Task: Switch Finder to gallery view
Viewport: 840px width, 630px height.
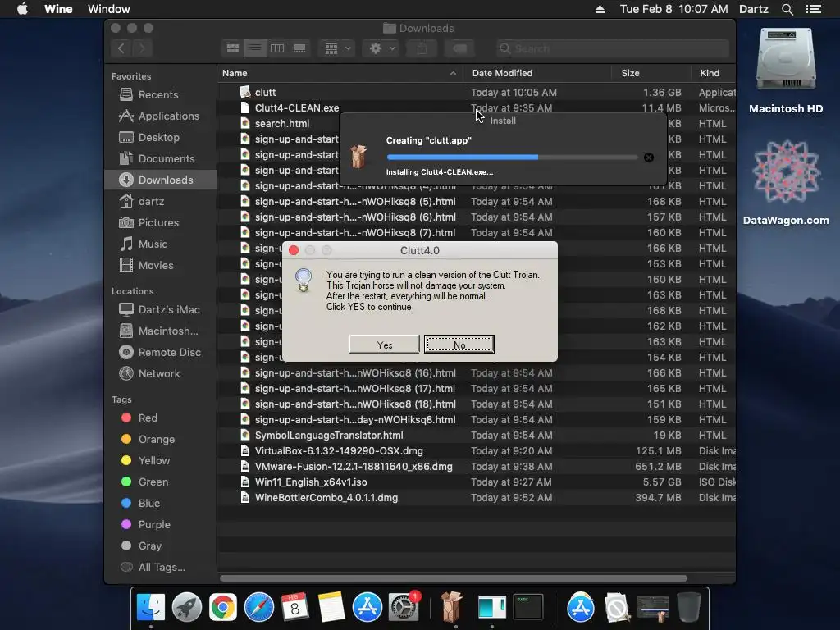Action: [299, 48]
